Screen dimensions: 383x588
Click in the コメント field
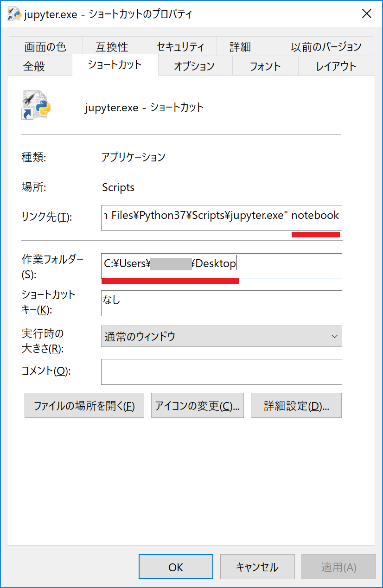point(222,371)
